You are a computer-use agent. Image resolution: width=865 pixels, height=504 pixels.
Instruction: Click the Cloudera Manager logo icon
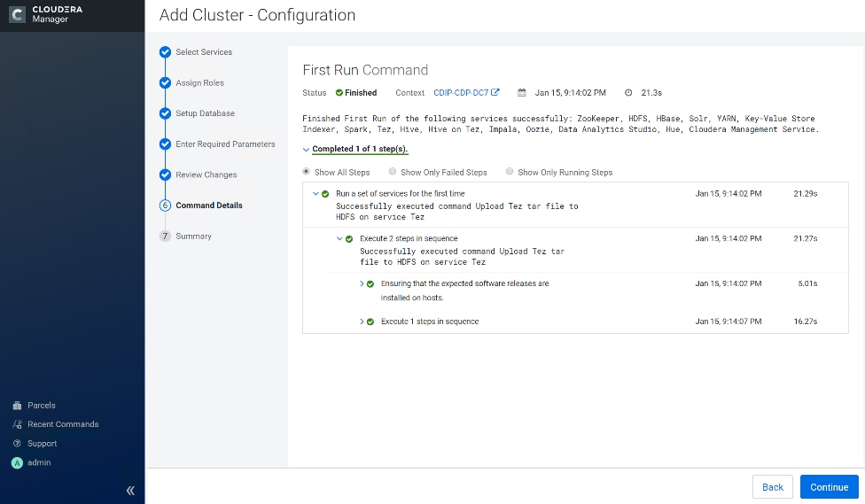17,14
